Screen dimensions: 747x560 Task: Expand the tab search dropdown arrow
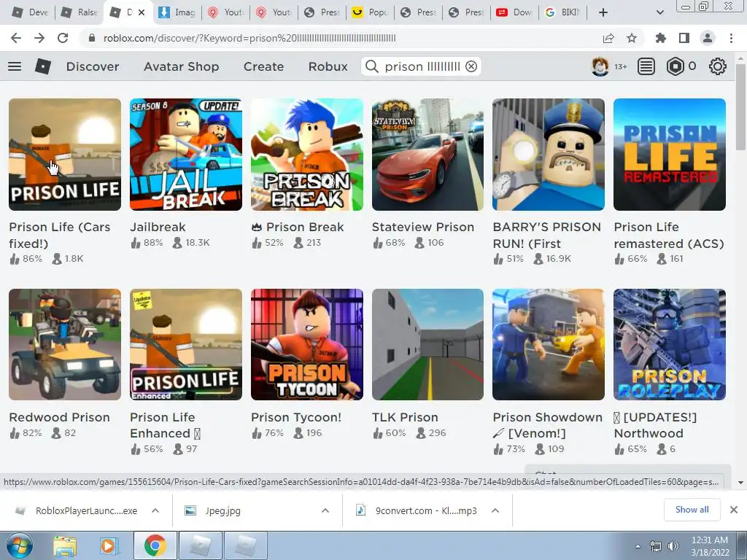tap(659, 12)
